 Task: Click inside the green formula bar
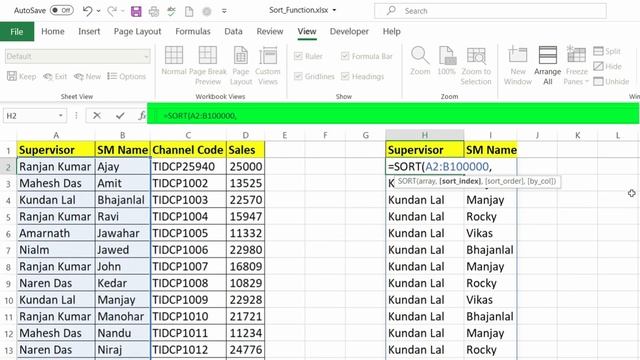[x=393, y=113]
